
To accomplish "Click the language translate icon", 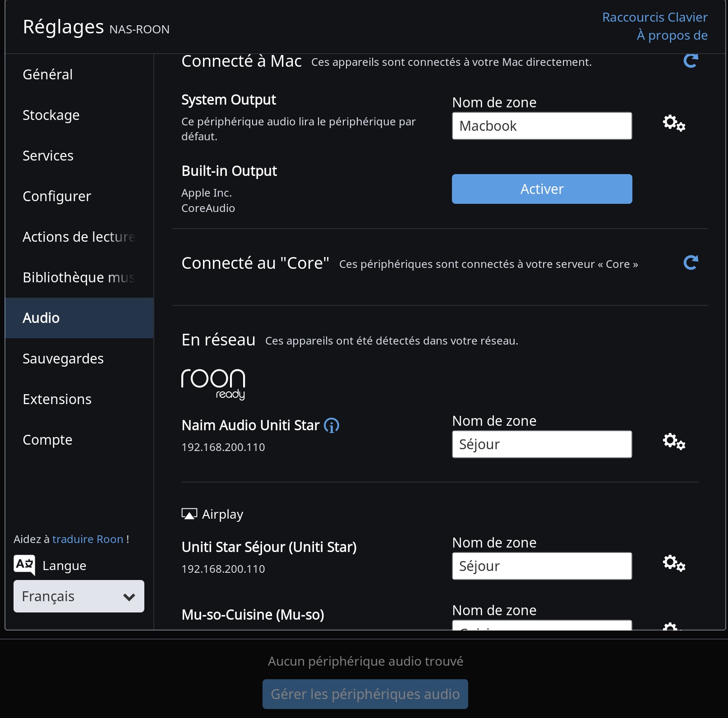I will pyautogui.click(x=24, y=565).
